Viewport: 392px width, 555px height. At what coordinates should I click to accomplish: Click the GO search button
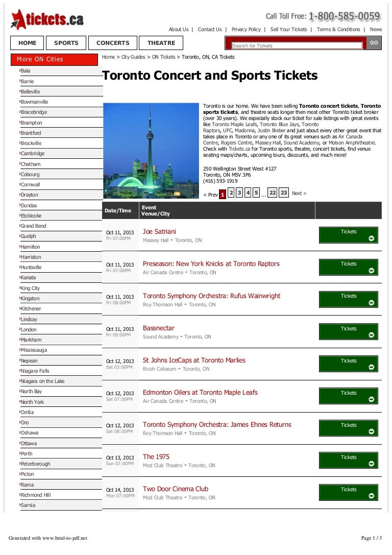[374, 42]
